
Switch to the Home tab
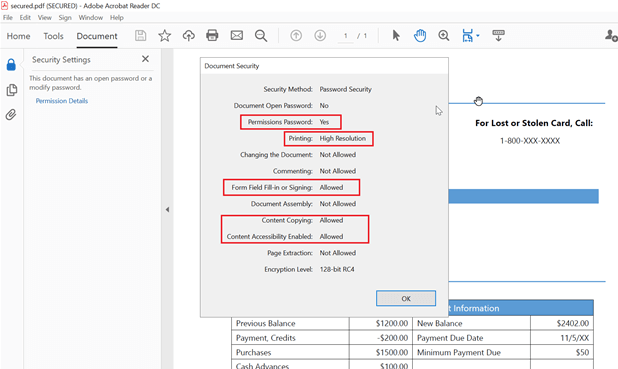click(19, 36)
